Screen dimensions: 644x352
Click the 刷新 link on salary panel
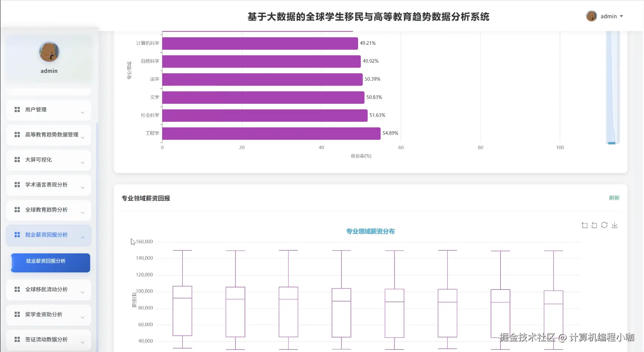coord(614,198)
